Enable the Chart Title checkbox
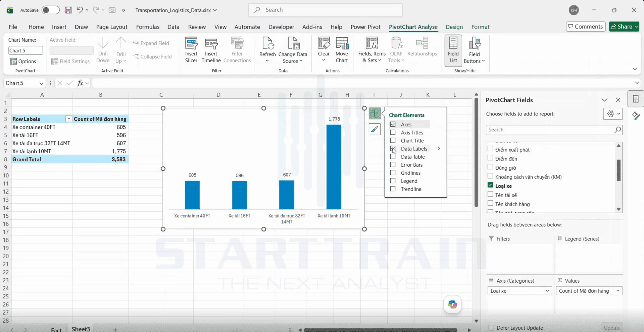Viewport: 644px width, 332px height. (393, 140)
